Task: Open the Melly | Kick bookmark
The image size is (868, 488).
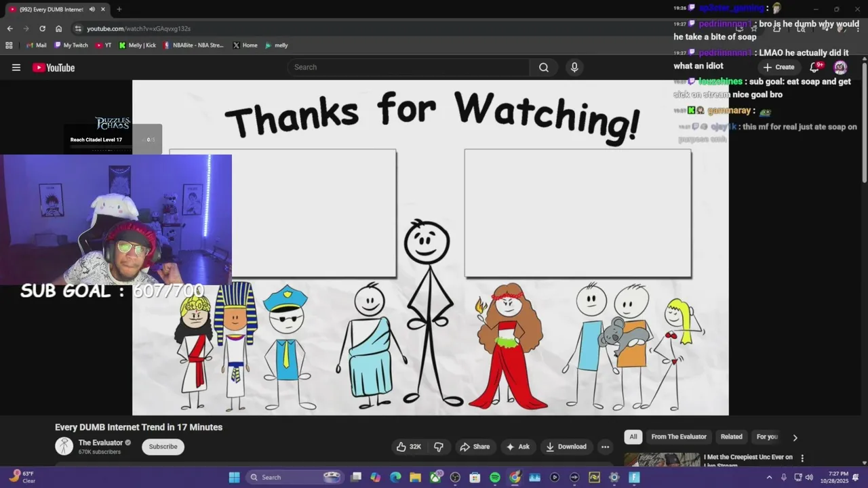Action: pyautogui.click(x=137, y=45)
